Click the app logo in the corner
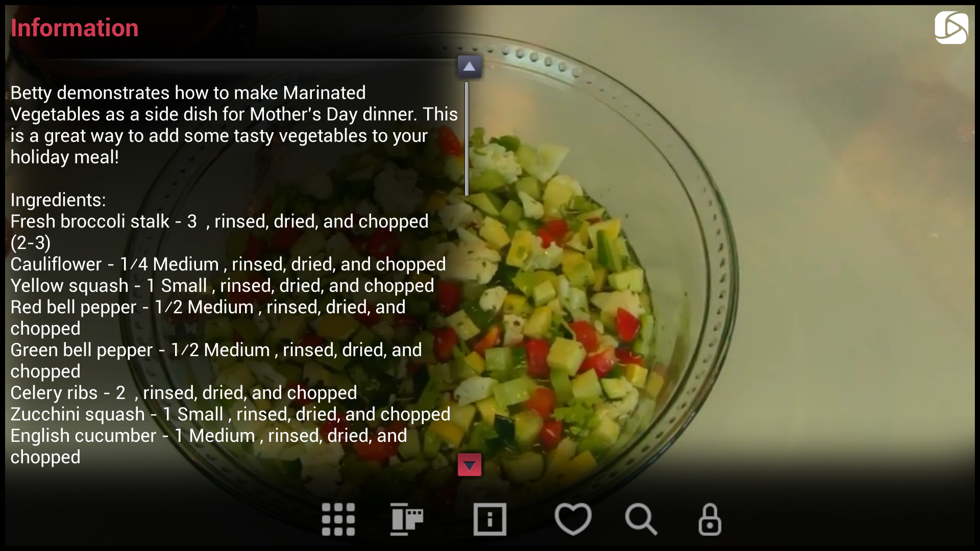The width and height of the screenshot is (980, 551). click(951, 28)
